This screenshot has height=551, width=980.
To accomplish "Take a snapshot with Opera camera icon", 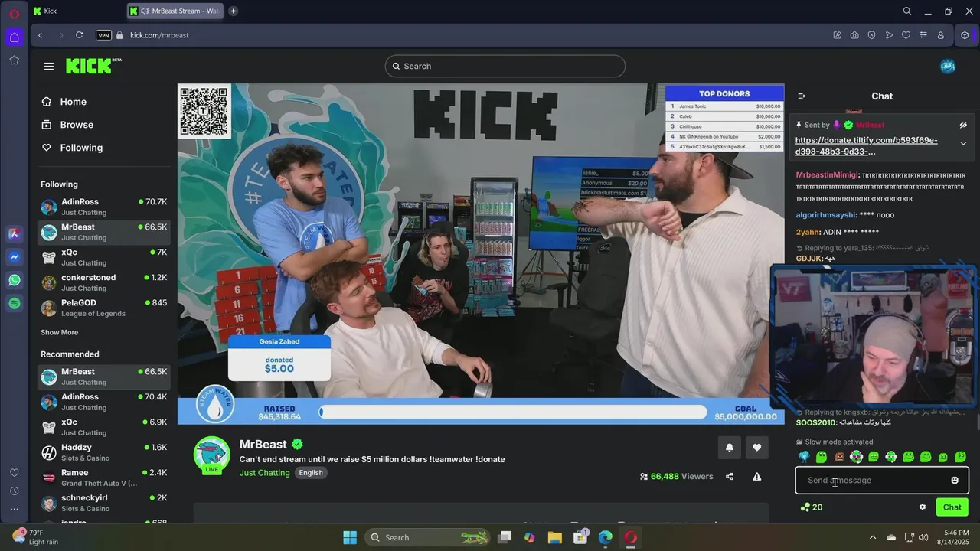I will pos(854,35).
